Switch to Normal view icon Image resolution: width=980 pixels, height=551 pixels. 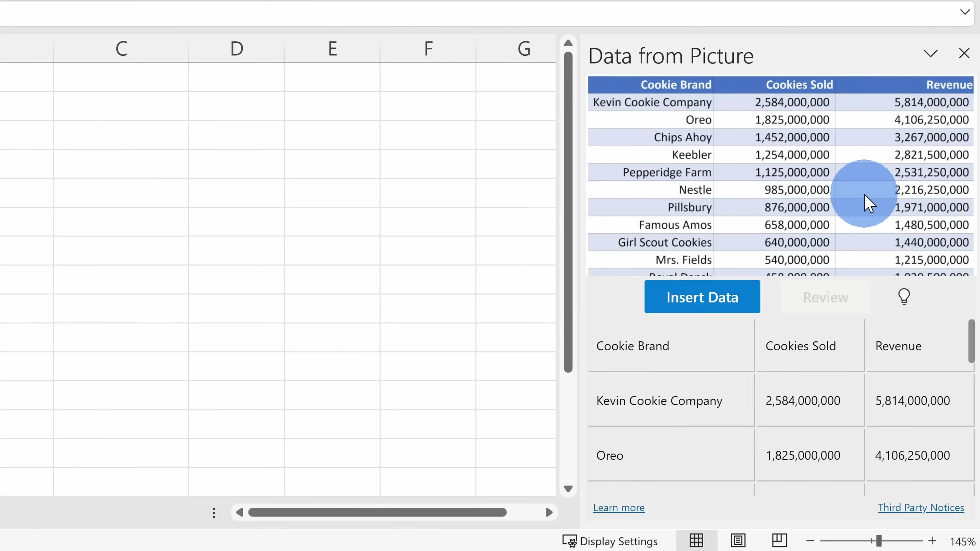pyautogui.click(x=696, y=540)
